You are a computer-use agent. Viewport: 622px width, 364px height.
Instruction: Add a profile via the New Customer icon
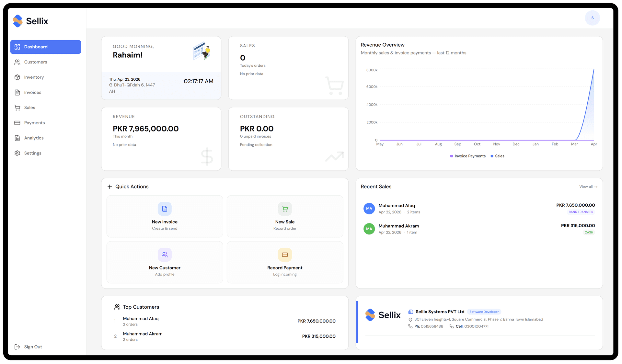(x=165, y=255)
